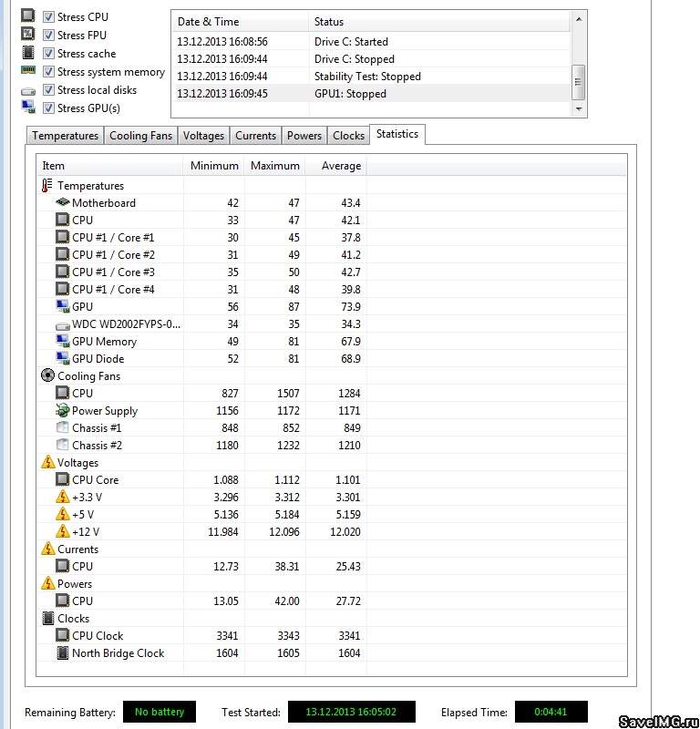The image size is (700, 729).
Task: Click the warning icon of Voltages group
Action: pos(48,462)
